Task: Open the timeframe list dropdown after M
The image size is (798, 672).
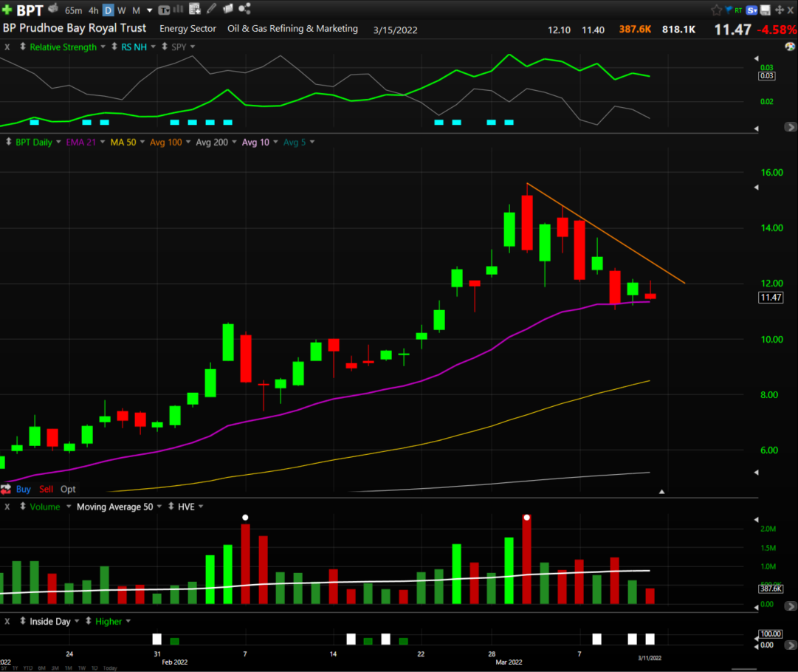Action: click(150, 10)
